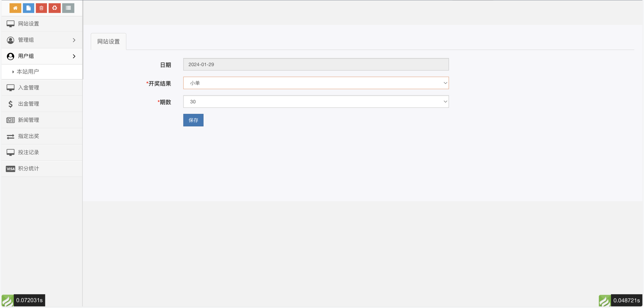Click the exchange arrows icon for 指定出奖
This screenshot has height=308, width=644.
coord(10,136)
